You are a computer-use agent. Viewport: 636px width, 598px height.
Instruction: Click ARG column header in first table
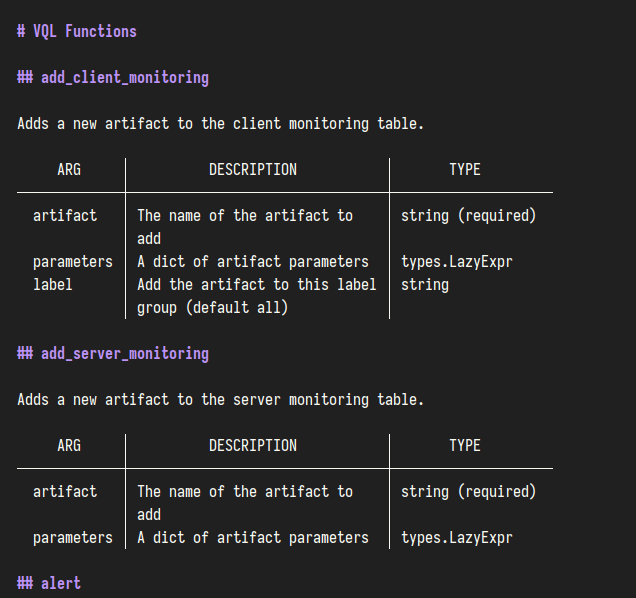(69, 170)
